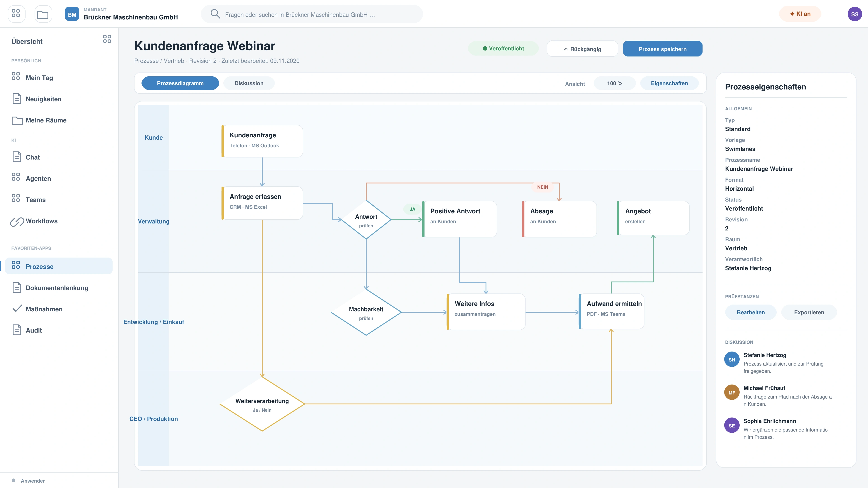Viewport: 868px width, 488px height.
Task: Select the Weitere Infos node
Action: 486,312
